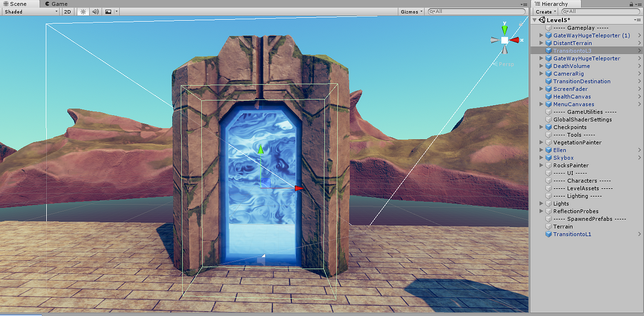Image resolution: width=644 pixels, height=316 pixels.
Task: Expand the DistantTerrain object
Action: 541,43
